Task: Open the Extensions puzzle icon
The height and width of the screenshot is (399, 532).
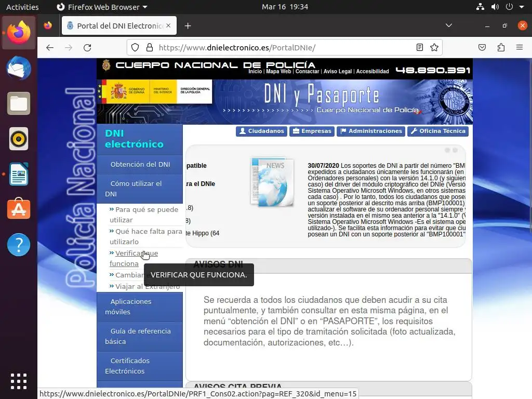Action: [x=501, y=47]
